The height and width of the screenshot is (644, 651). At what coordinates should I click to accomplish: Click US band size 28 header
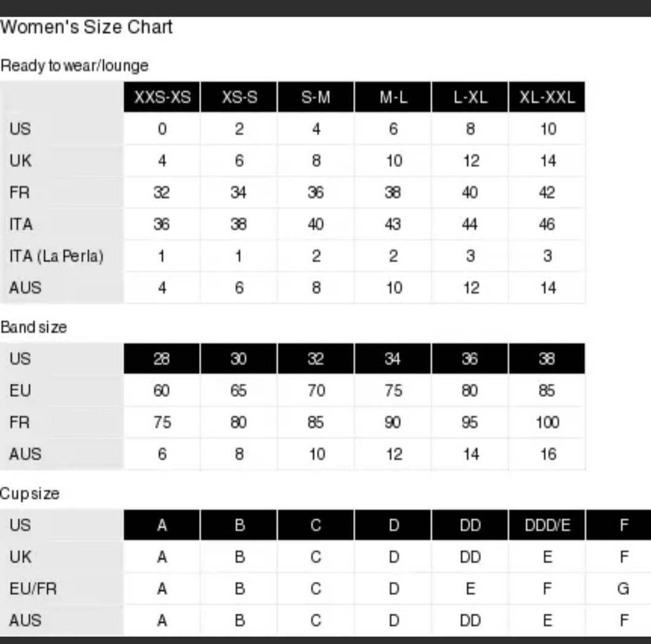coord(162,358)
